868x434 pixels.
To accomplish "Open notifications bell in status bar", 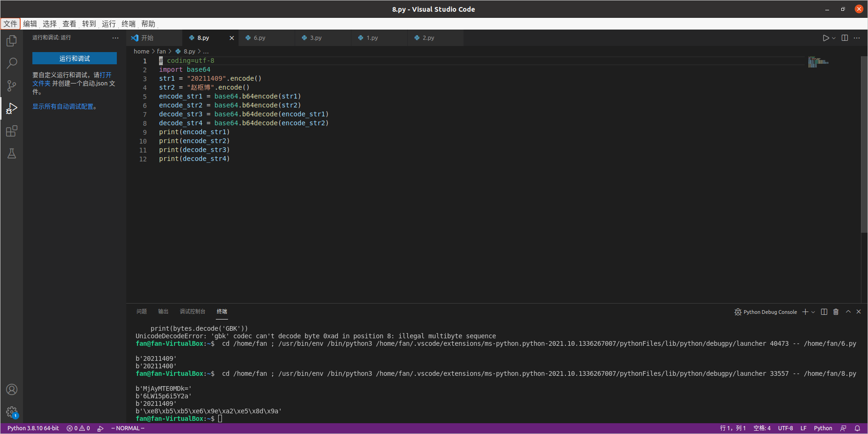I will 857,428.
